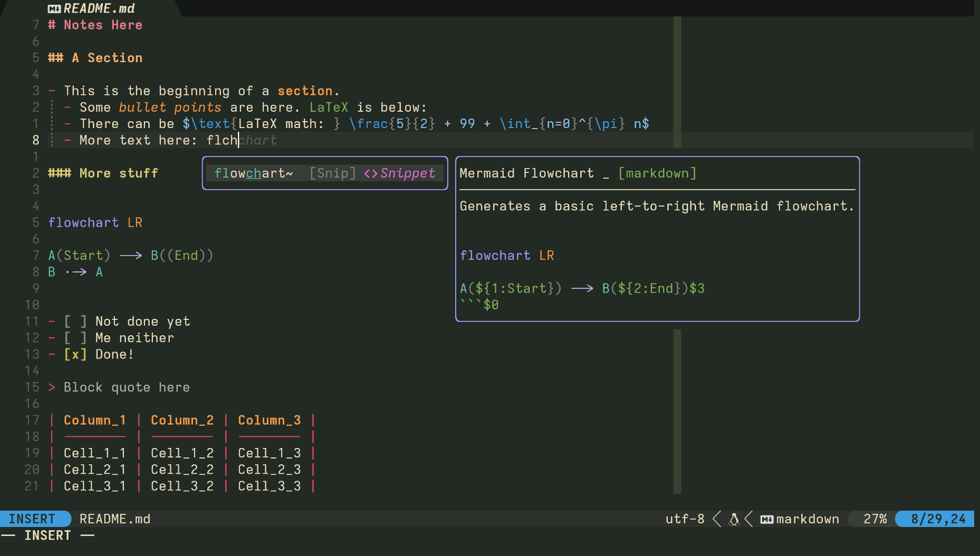Click the snippet brackets icon in completion menu
980x556 pixels.
click(371, 173)
